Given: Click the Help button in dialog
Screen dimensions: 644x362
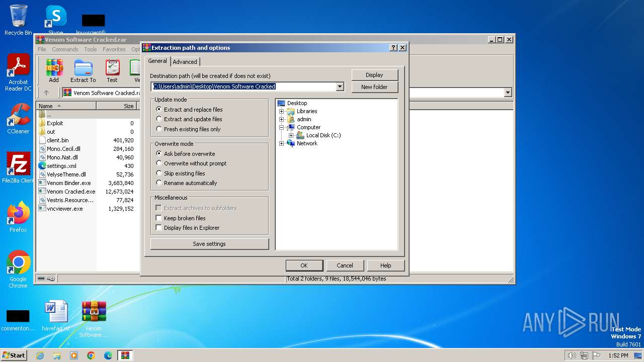Looking at the screenshot, I should point(385,265).
